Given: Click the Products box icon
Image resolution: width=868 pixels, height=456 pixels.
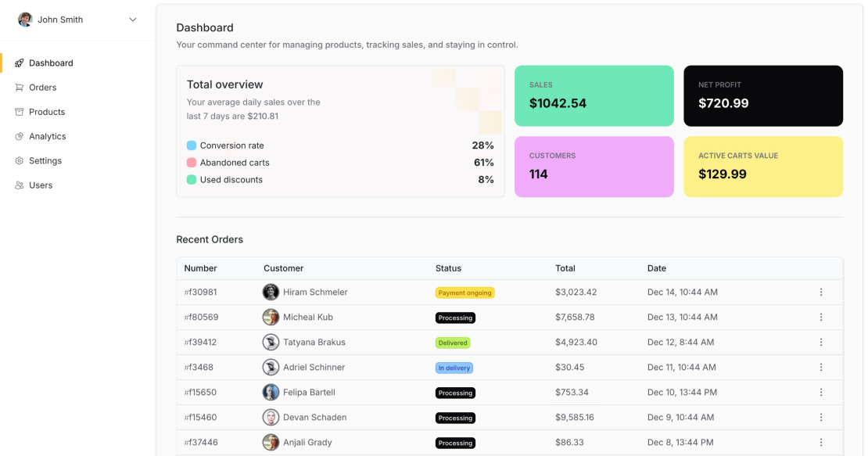Looking at the screenshot, I should pyautogui.click(x=20, y=112).
